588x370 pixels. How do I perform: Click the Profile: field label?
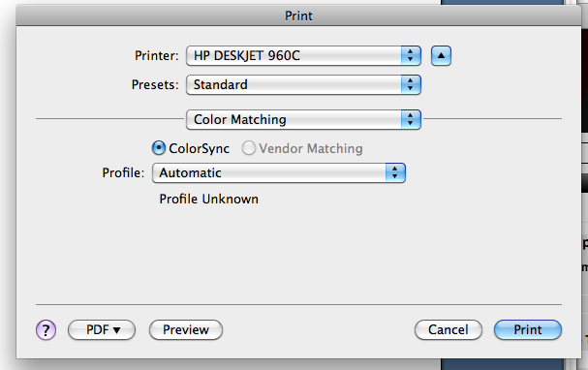tap(123, 172)
